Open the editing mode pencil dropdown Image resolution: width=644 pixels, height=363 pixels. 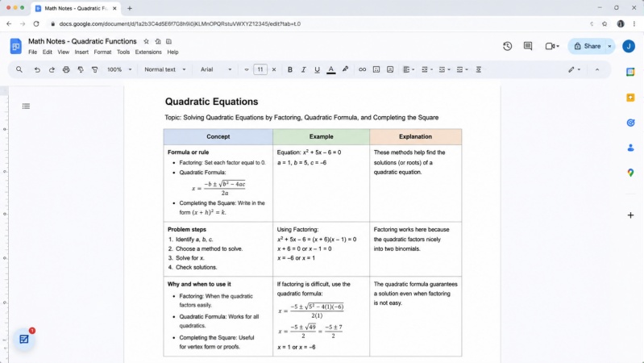click(x=574, y=69)
